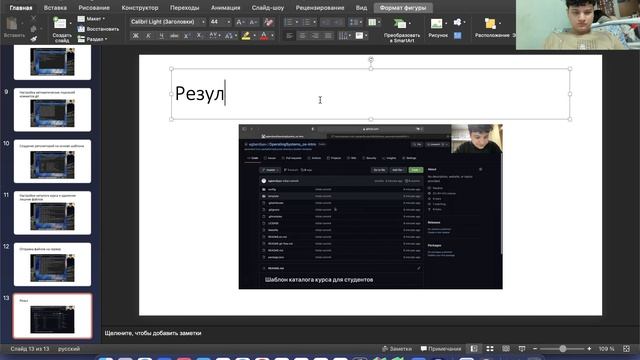Switch to the Конструктор tab
Screen dimensions: 640x360
click(140, 8)
